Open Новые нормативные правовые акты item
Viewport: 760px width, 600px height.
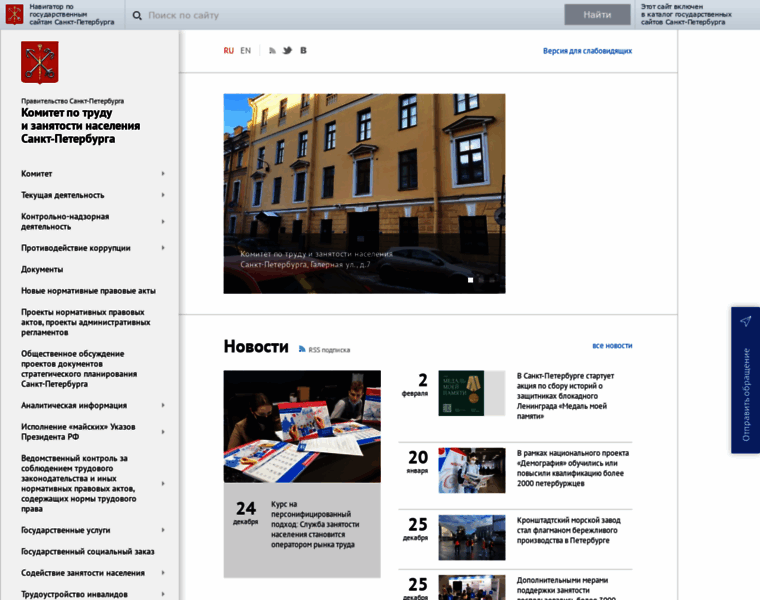click(88, 291)
